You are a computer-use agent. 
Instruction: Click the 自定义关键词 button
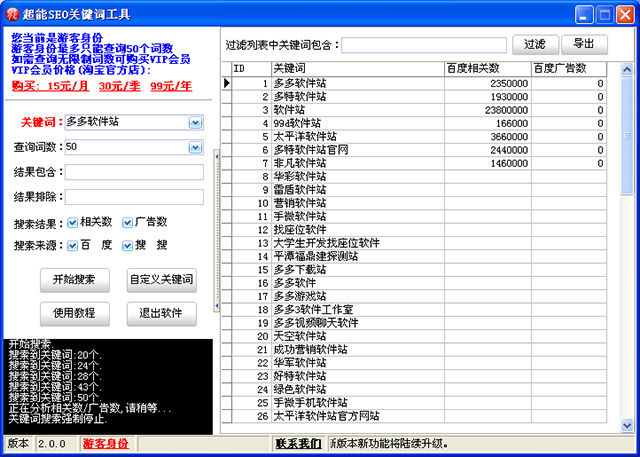[x=162, y=280]
